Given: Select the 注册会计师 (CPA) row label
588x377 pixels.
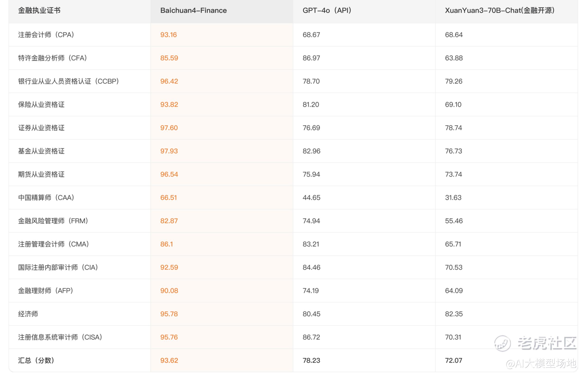Looking at the screenshot, I should point(46,35).
